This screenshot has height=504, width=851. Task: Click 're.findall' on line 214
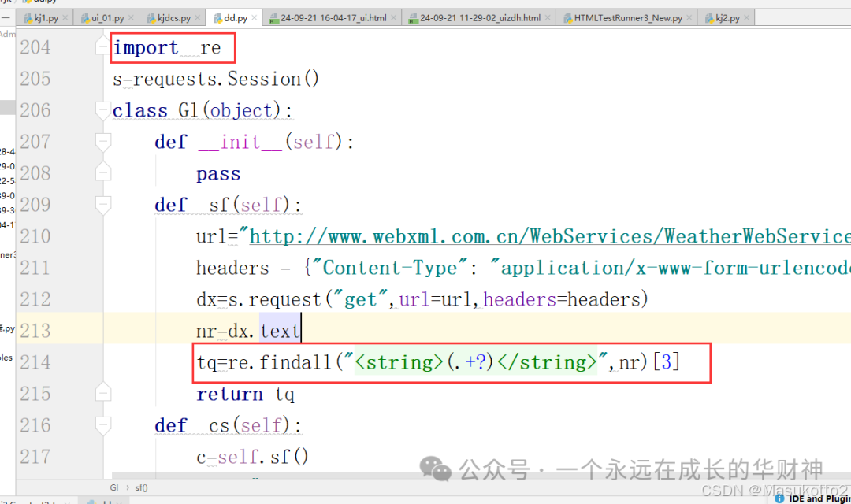(279, 362)
